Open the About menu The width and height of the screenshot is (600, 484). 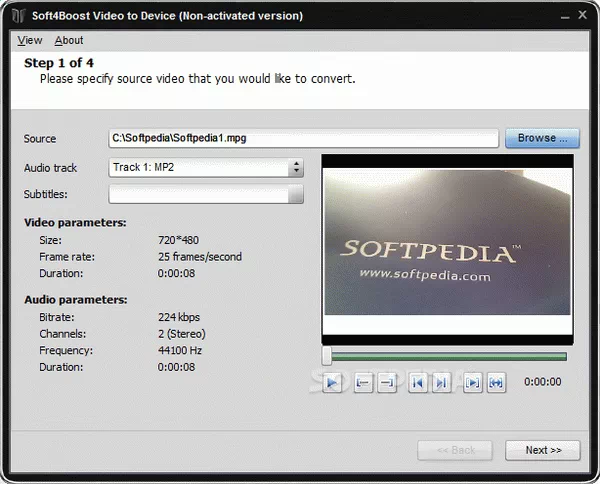coord(69,40)
